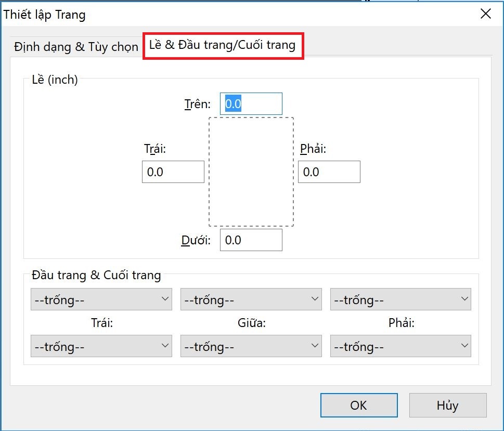Expand the bottom-left footer dropdown
The width and height of the screenshot is (504, 431).
[101, 346]
